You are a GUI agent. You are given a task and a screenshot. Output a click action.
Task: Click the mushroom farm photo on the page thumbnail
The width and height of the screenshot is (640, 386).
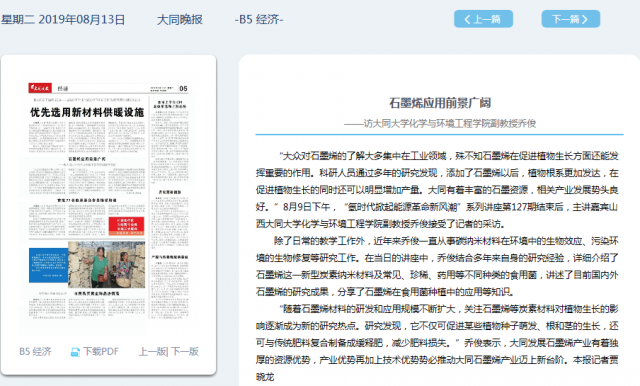tap(107, 264)
